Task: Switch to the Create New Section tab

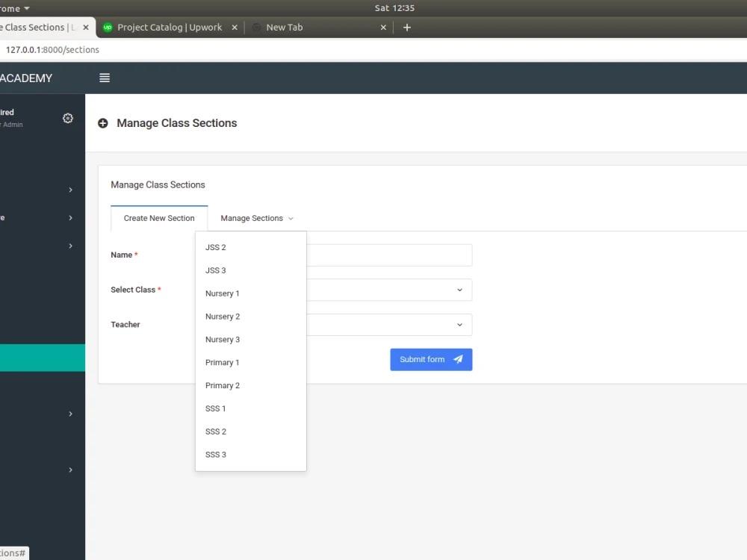Action: tap(158, 218)
